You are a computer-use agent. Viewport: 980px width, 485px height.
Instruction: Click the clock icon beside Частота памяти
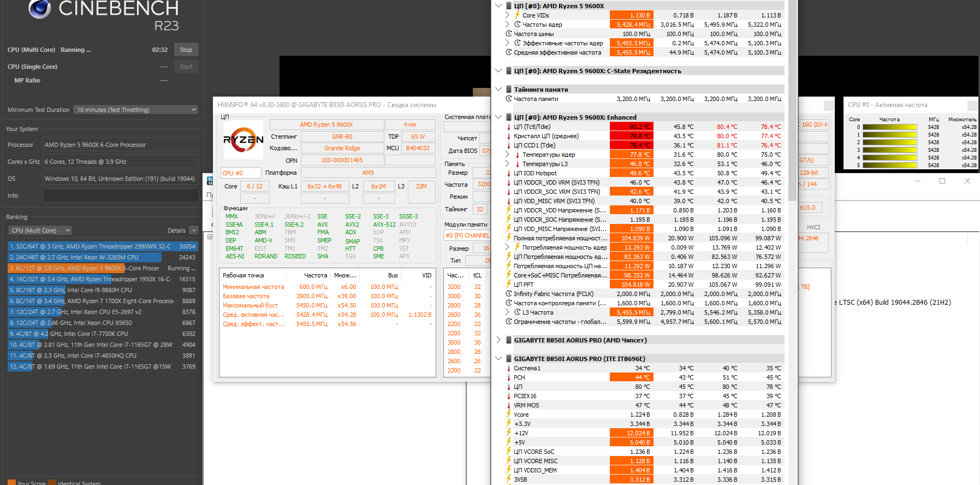click(509, 99)
